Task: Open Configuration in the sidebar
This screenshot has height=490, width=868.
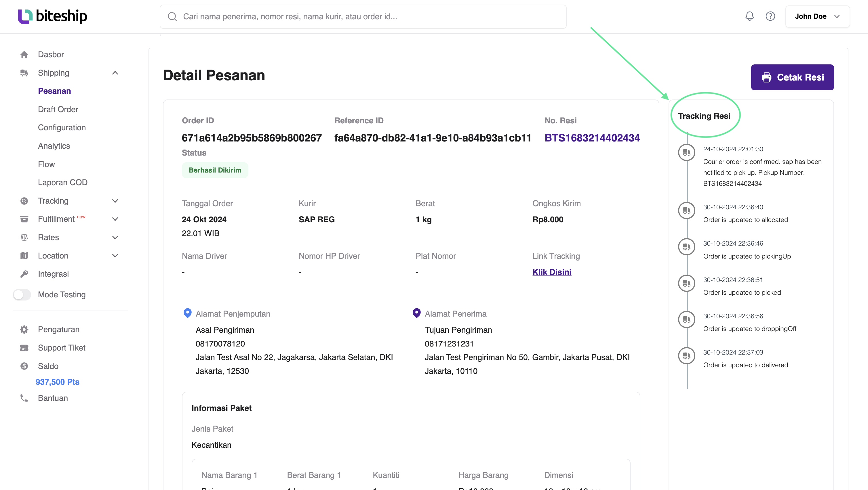Action: pyautogui.click(x=62, y=128)
